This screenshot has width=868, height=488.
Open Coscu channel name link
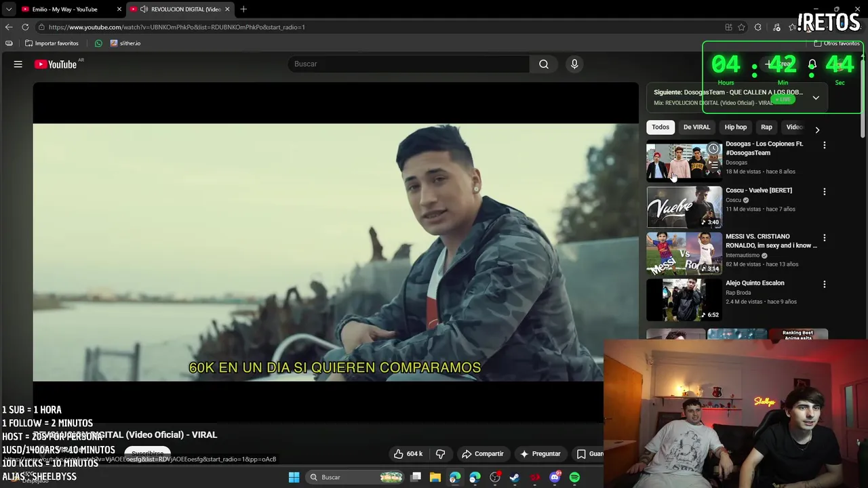(734, 200)
